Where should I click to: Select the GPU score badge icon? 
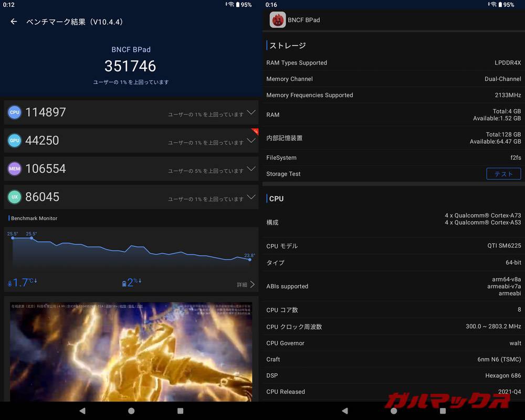tap(14, 140)
